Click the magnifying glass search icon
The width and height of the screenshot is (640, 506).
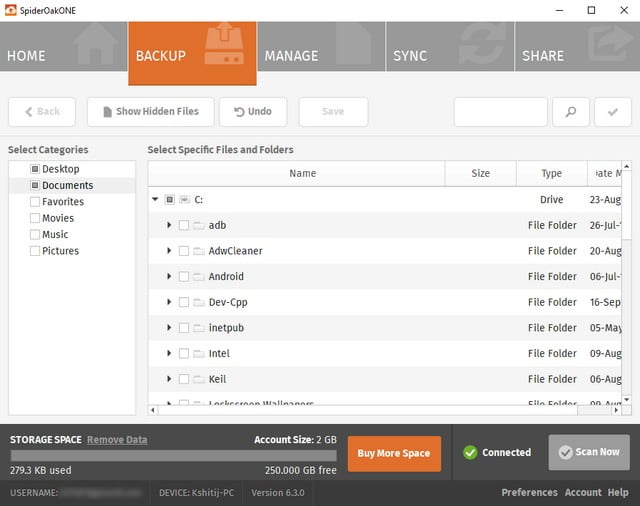571,111
